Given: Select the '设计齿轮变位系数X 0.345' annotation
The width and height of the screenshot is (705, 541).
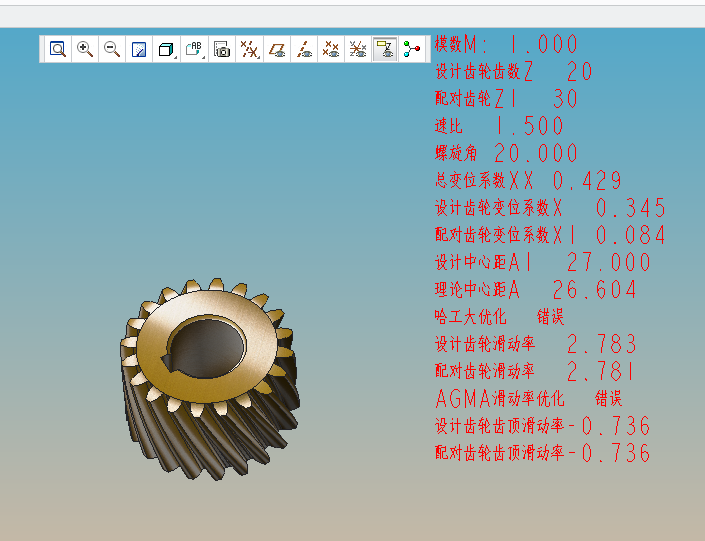Looking at the screenshot, I should (x=550, y=207).
